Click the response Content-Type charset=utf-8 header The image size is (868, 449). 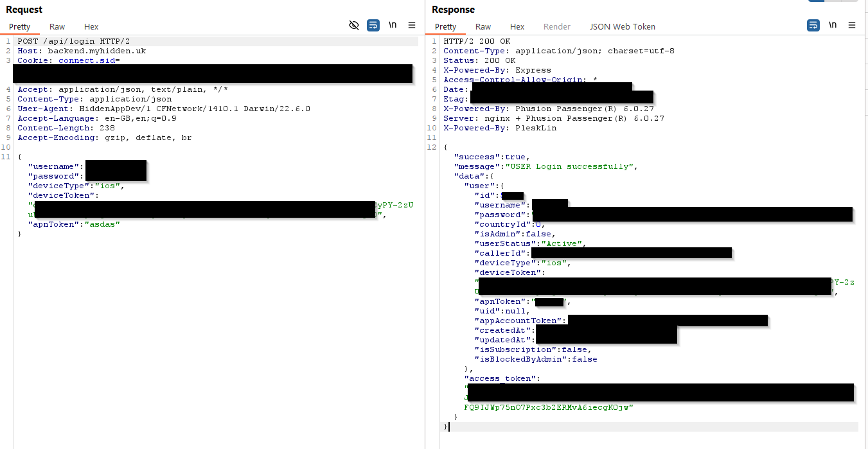pyautogui.click(x=559, y=51)
